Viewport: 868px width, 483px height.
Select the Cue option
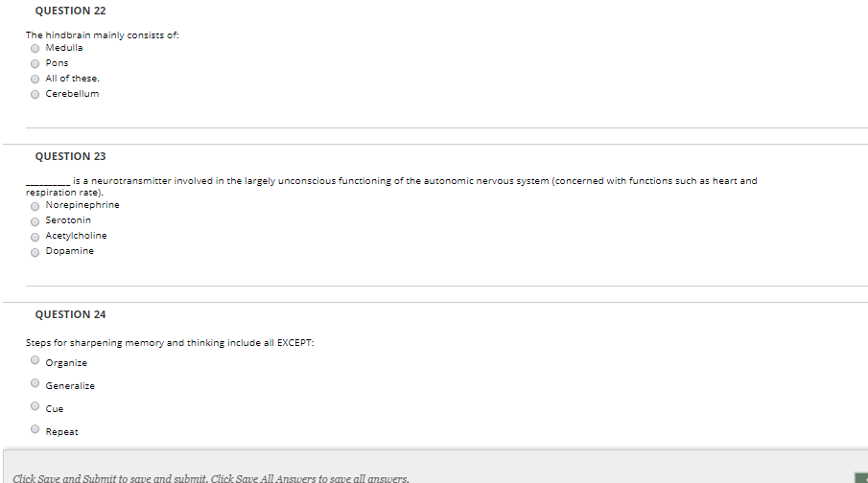pos(35,406)
